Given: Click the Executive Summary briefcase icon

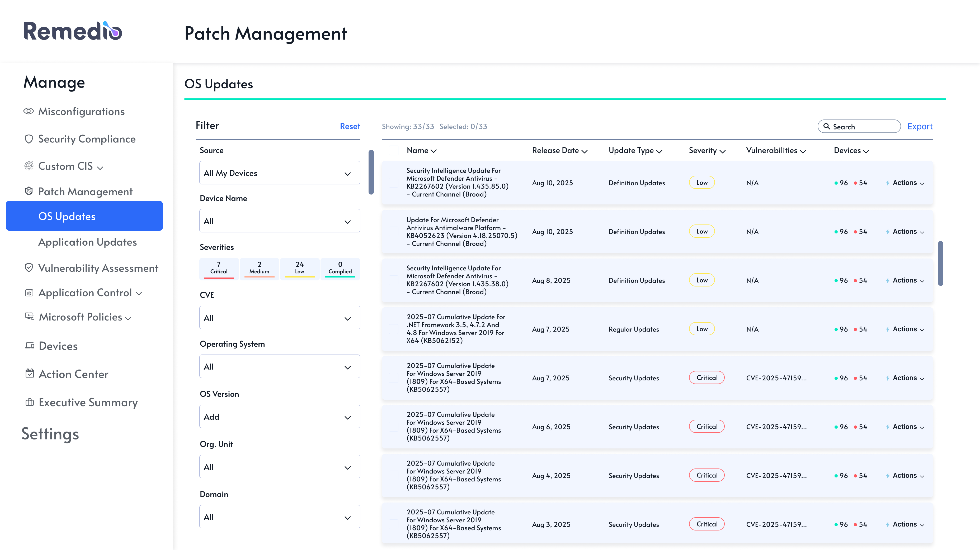Looking at the screenshot, I should [30, 402].
